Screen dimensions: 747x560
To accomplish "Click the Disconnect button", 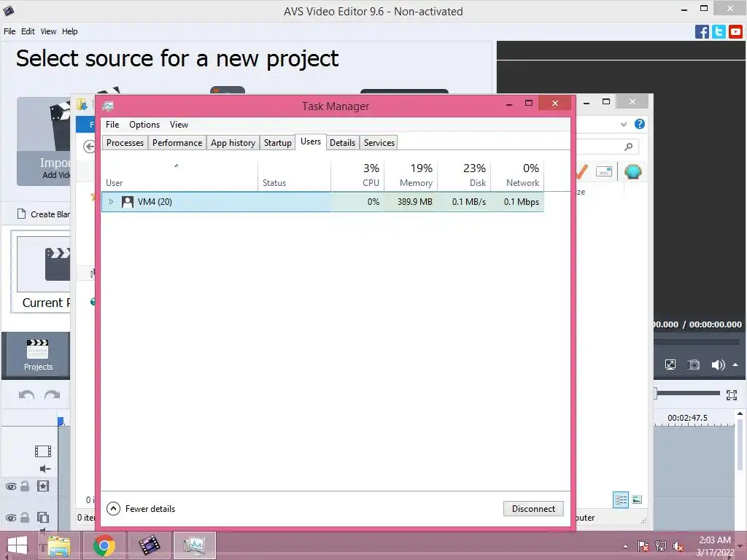I will (x=533, y=508).
